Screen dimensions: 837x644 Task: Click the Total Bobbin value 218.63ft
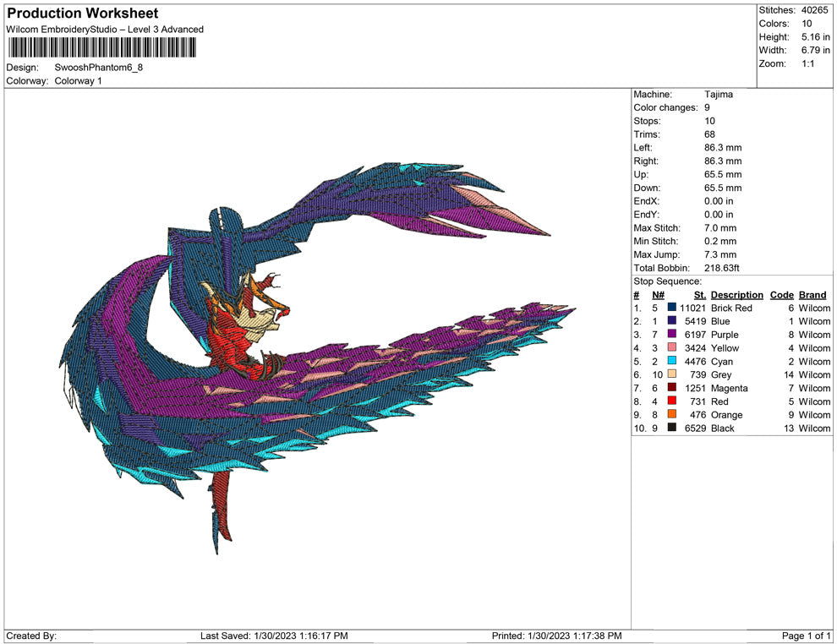click(x=722, y=268)
